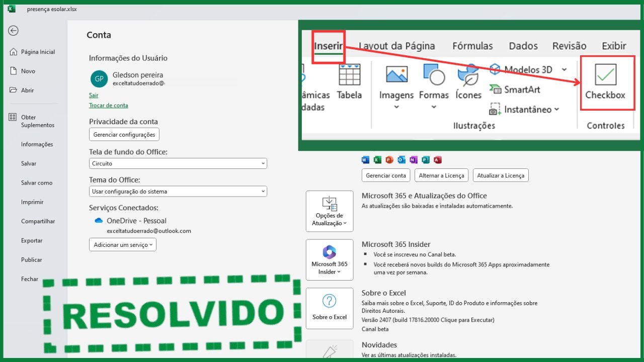The image size is (644, 362).
Task: Click the back arrow in the sidebar
Action: point(14,31)
